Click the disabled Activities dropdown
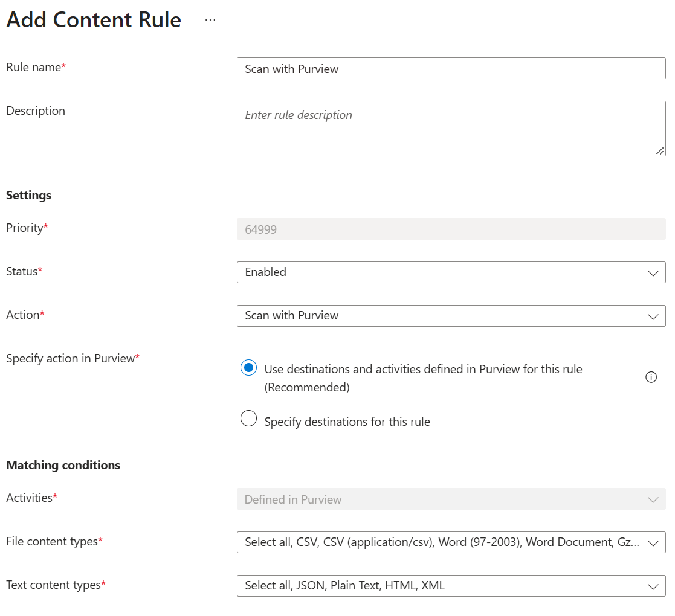This screenshot has width=675, height=616. tap(451, 499)
